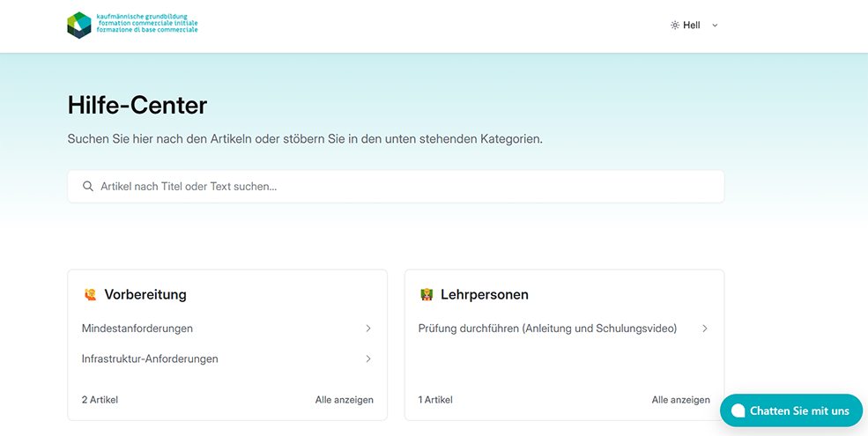Open the Infrastruktur-Anforderungen article
The image size is (868, 436).
click(x=150, y=359)
